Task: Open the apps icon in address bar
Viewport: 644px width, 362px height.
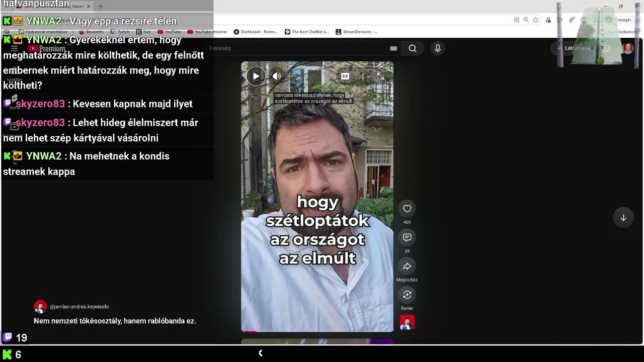Action: pyautogui.click(x=517, y=20)
